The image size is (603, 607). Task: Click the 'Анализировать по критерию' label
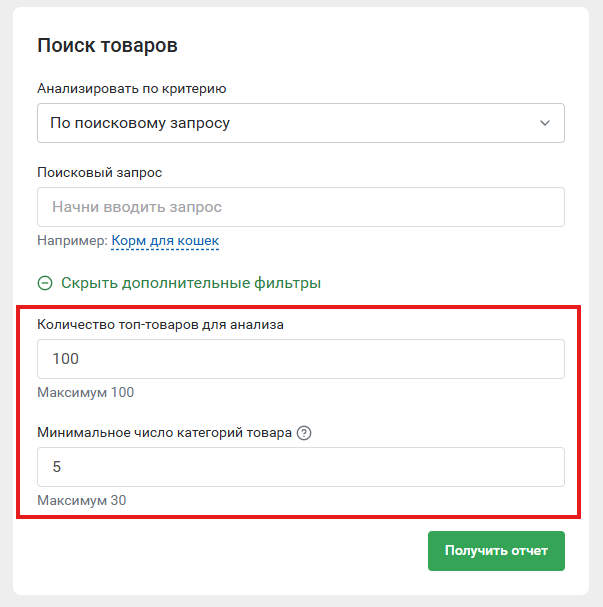[132, 89]
